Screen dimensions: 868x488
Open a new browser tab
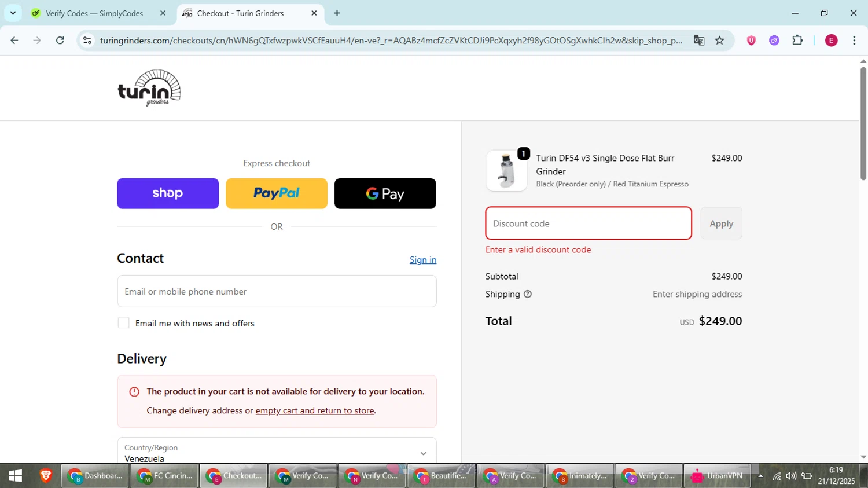click(x=337, y=13)
